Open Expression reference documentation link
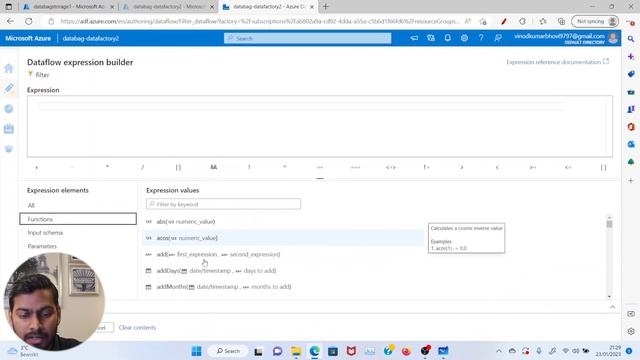This screenshot has width=640, height=360. click(x=557, y=62)
